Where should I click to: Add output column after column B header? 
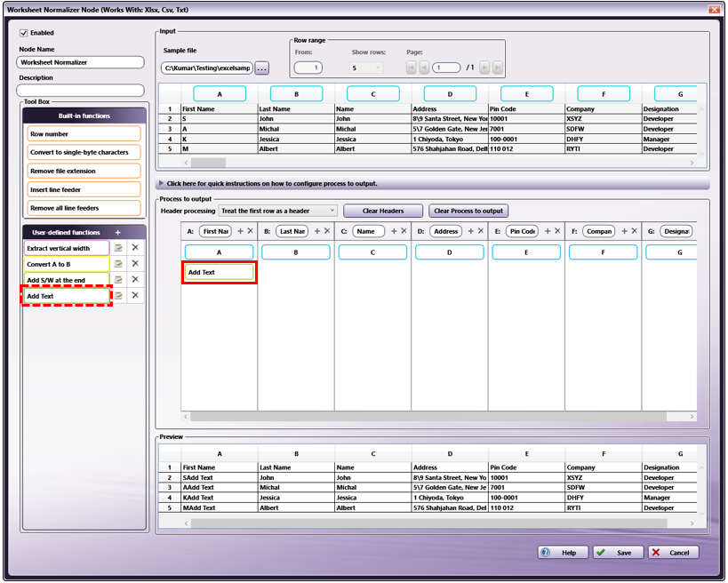tap(317, 231)
